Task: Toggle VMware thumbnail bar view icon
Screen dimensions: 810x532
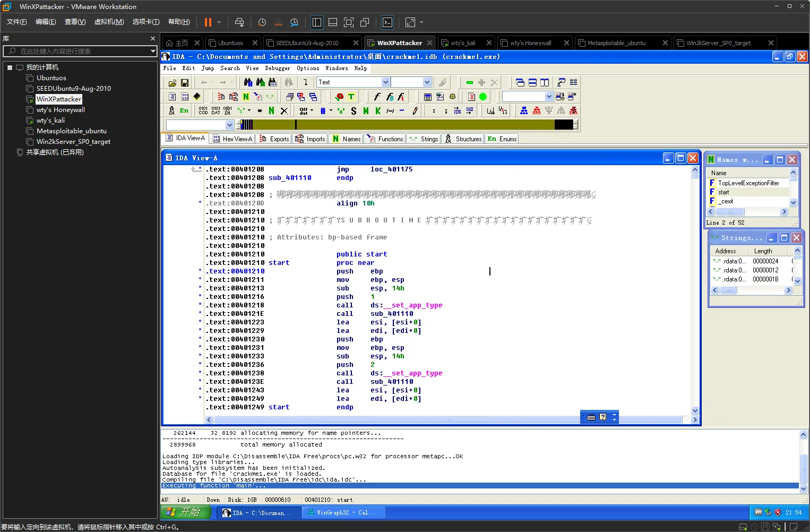Action: 333,22
